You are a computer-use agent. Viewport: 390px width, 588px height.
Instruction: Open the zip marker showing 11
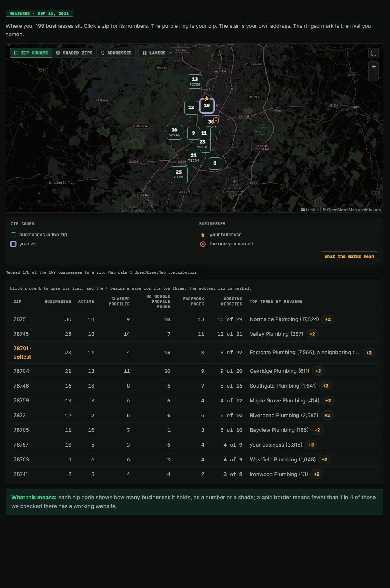click(x=204, y=133)
